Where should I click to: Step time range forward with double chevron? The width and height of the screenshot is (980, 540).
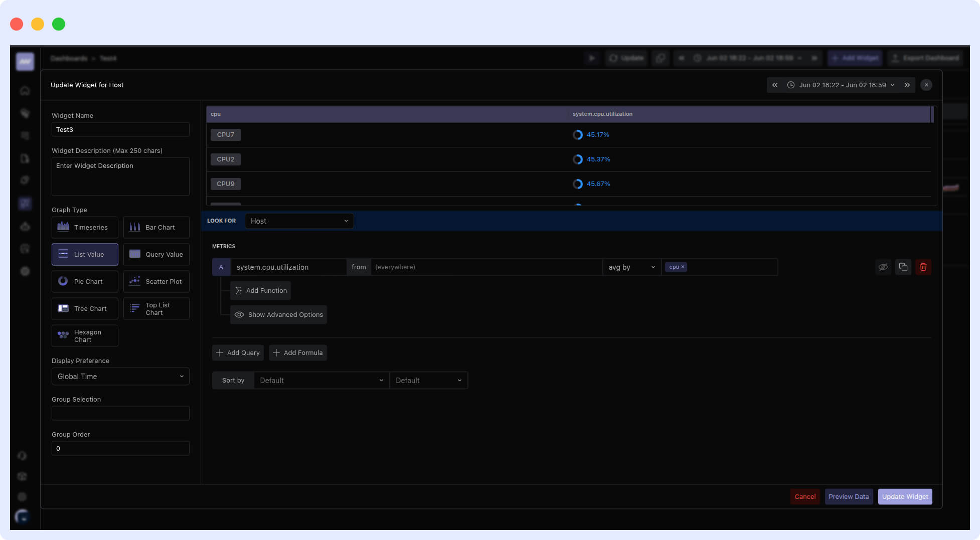coord(907,85)
